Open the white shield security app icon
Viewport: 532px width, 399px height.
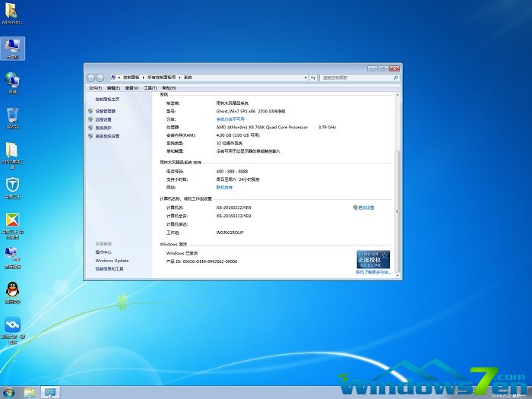[13, 185]
